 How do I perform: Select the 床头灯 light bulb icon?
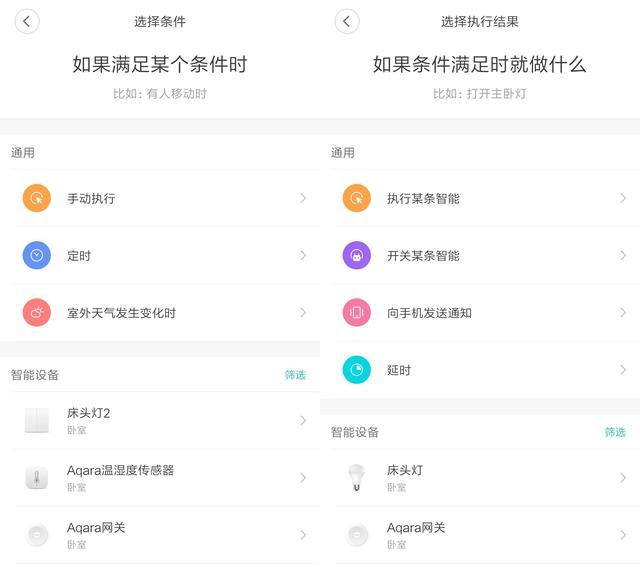(x=357, y=477)
